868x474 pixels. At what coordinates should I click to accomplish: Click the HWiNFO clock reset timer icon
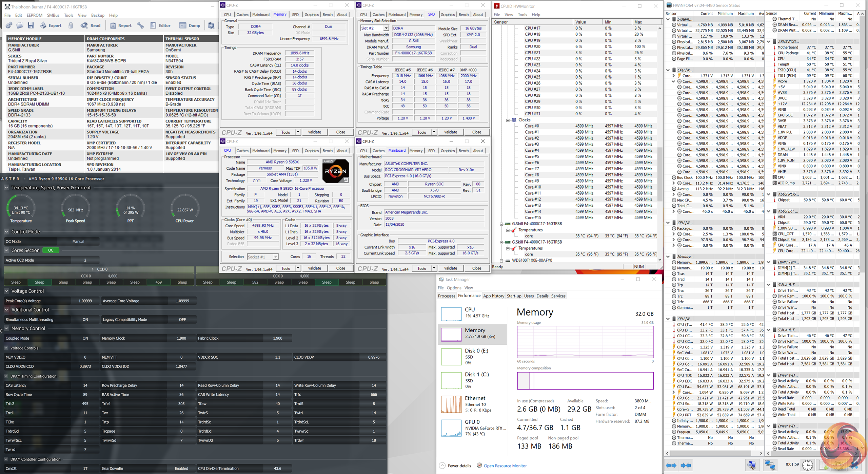point(807,465)
